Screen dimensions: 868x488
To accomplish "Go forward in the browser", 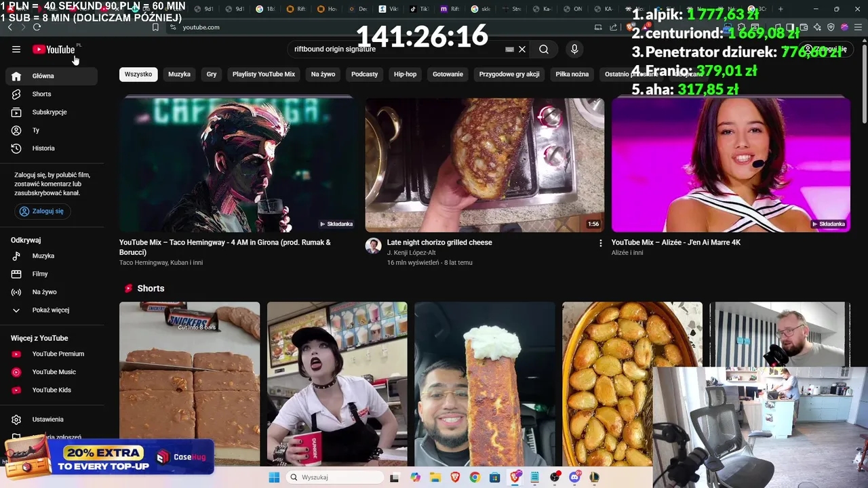I will point(23,27).
